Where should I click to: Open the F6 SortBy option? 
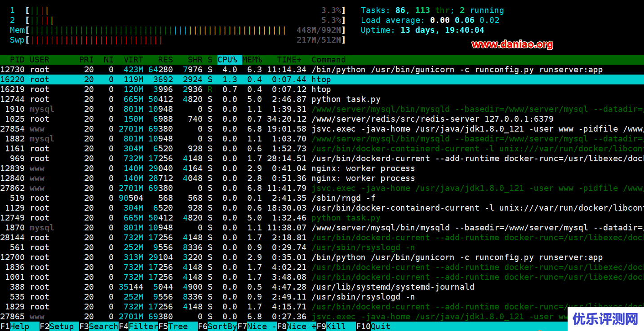coord(218,327)
